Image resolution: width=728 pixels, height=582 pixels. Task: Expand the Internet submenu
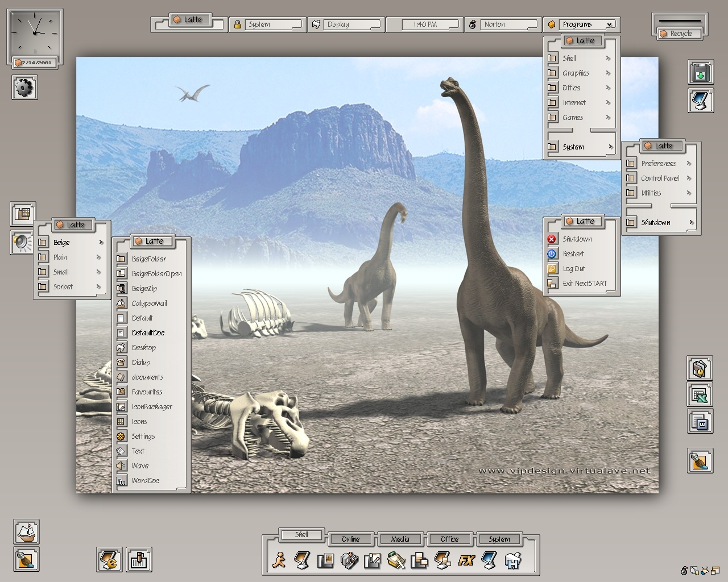pos(580,102)
